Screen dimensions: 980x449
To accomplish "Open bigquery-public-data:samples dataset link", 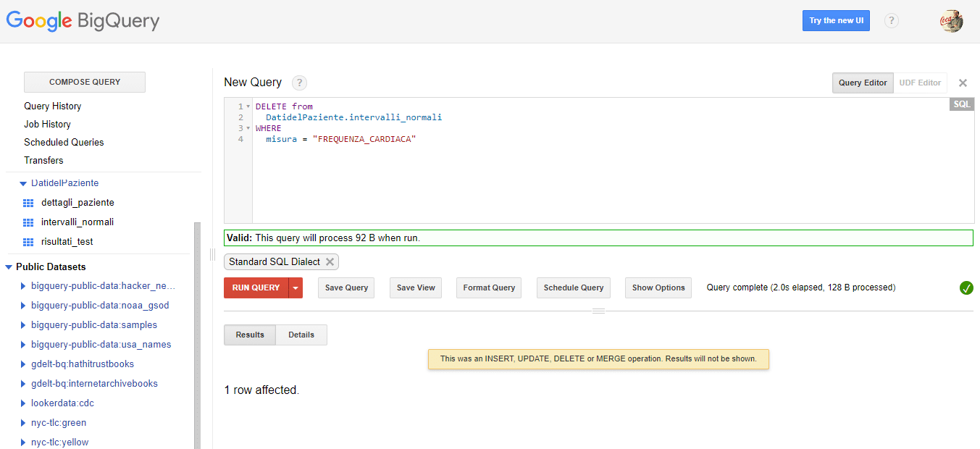I will point(94,325).
